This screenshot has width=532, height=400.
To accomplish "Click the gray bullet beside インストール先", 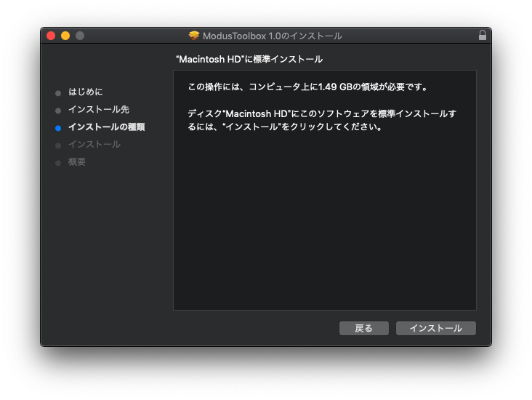I will pos(58,111).
